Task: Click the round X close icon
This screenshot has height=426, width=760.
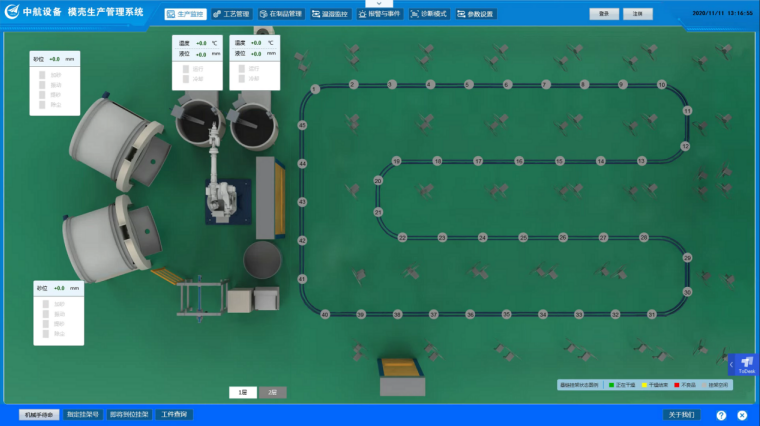Action: [742, 415]
